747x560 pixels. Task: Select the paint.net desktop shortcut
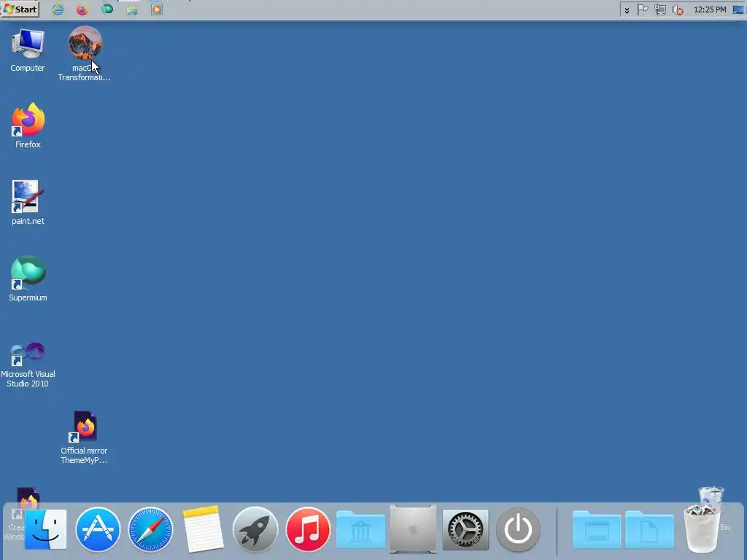(28, 203)
